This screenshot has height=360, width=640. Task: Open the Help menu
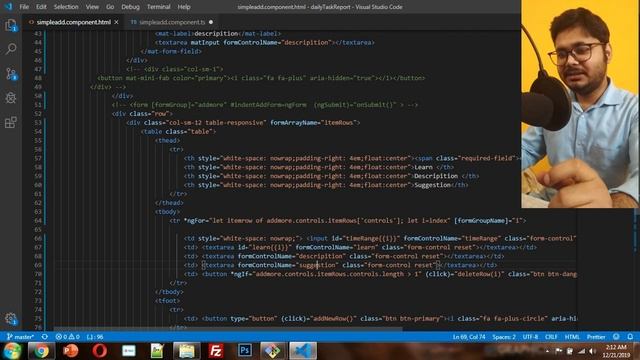[x=184, y=7]
